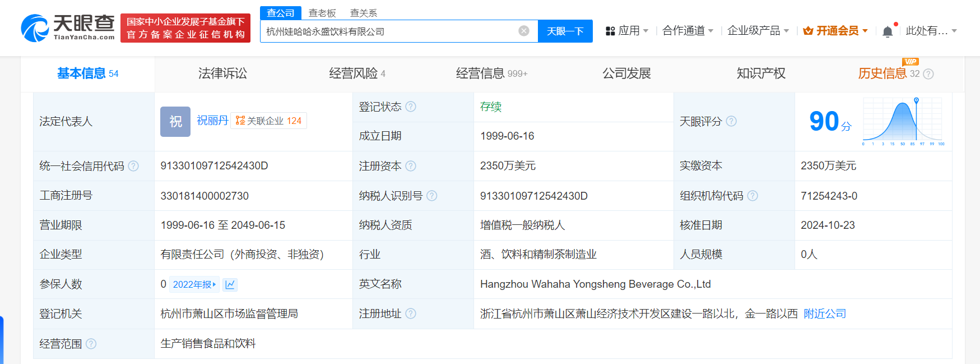Clear the search box with the X icon
This screenshot has height=364, width=980.
(524, 31)
